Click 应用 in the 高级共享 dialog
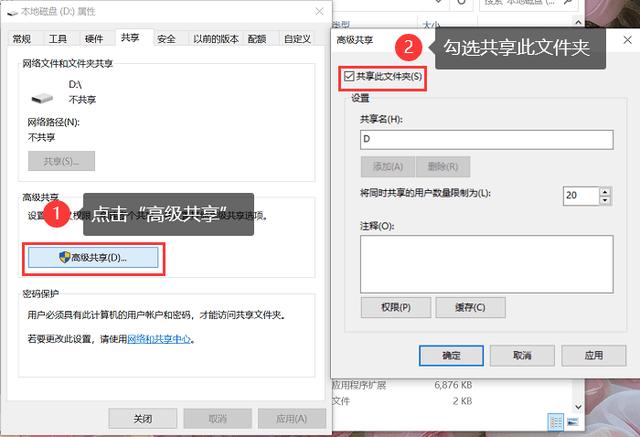 [x=594, y=355]
